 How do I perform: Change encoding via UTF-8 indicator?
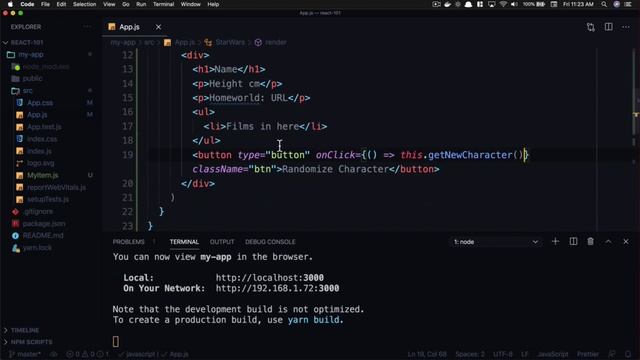click(x=503, y=354)
